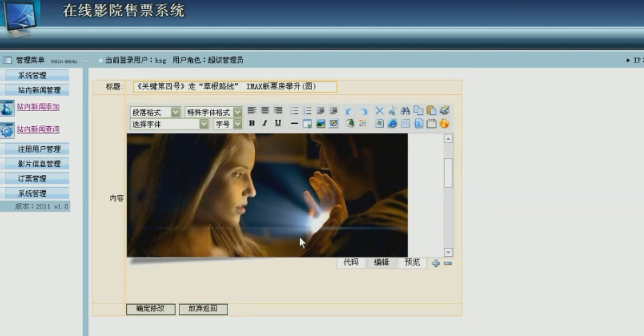Open the 选择字体 font dropdown
Viewport: 644px width, 336px height.
(x=169, y=124)
